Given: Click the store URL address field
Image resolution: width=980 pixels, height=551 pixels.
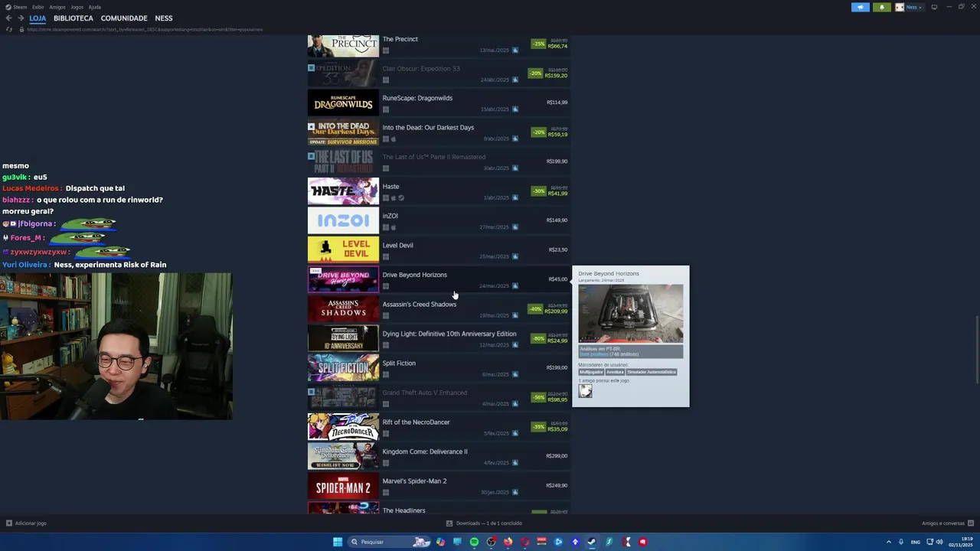Looking at the screenshot, I should click(x=145, y=29).
